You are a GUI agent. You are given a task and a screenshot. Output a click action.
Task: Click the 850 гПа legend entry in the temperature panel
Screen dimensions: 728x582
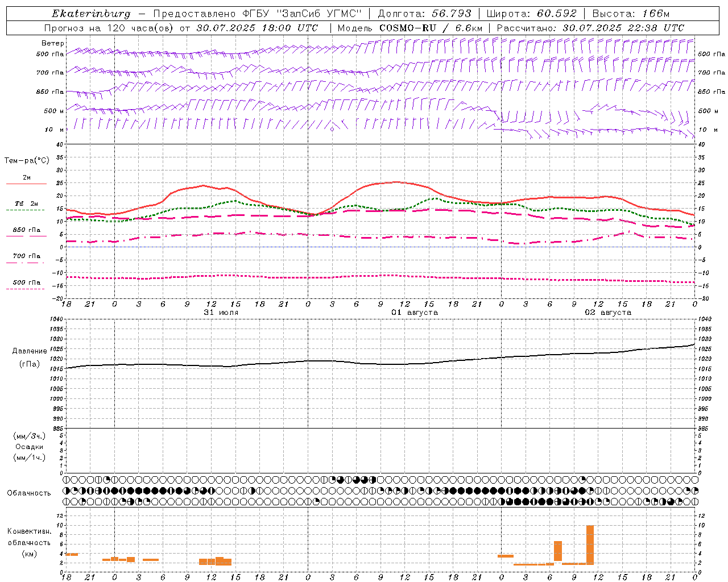(26, 230)
